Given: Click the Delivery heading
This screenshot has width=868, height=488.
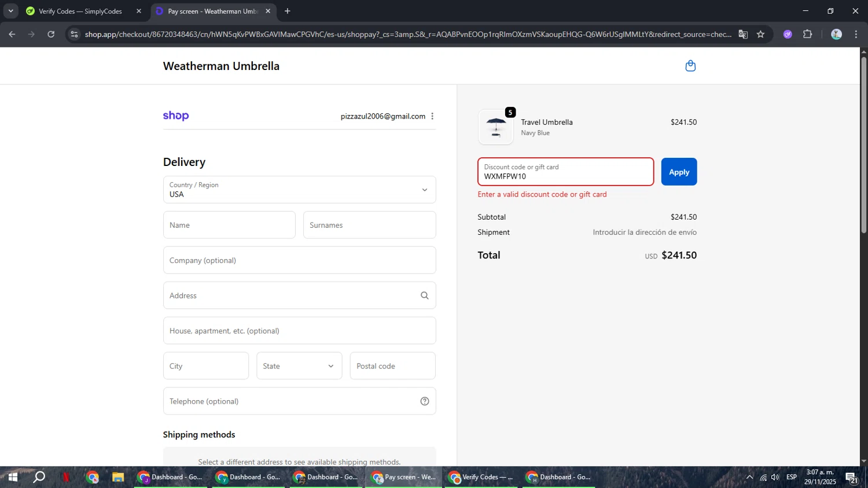Looking at the screenshot, I should pos(184,162).
